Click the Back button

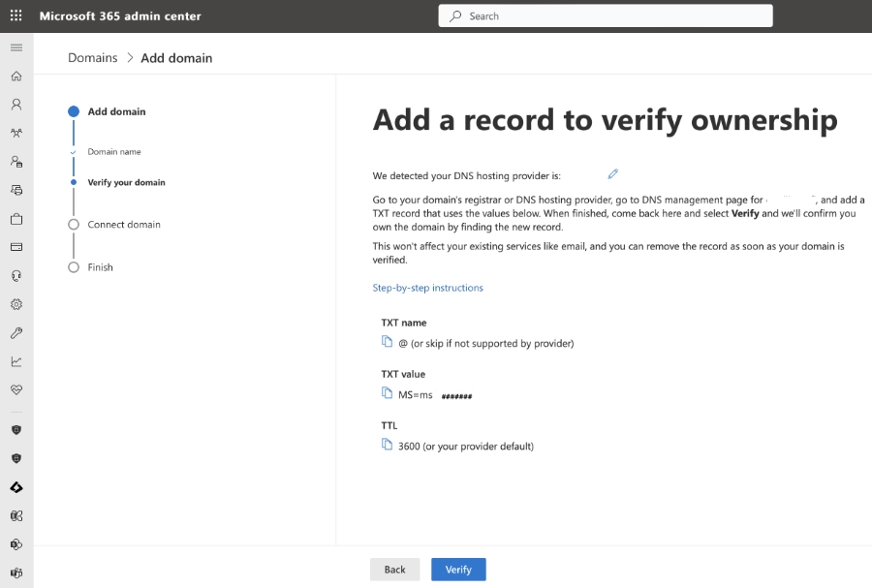[x=395, y=570]
